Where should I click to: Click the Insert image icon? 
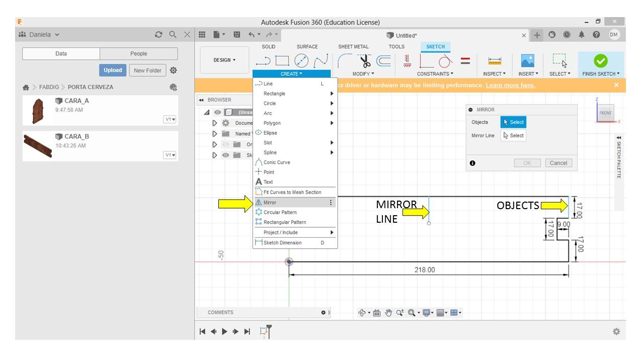[528, 61]
